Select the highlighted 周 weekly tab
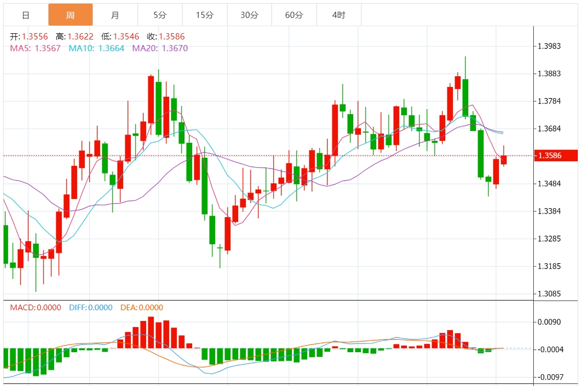 (71, 15)
